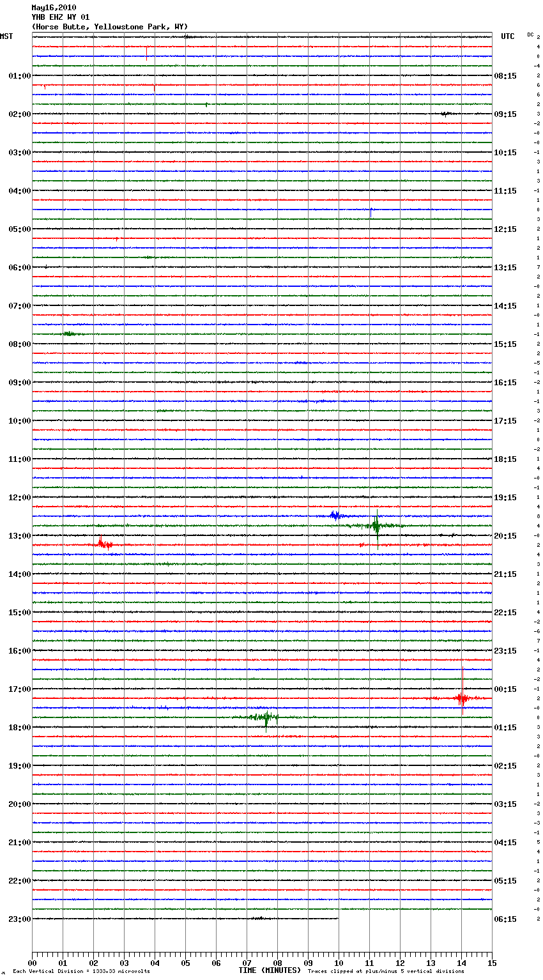Screen dimensions: 543x980
Task: Click the minute 03 axis tick label
Action: 124,963
